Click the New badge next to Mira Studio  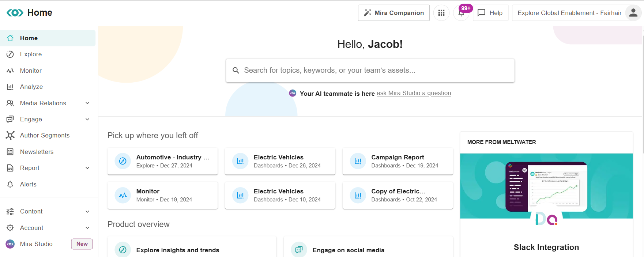[82, 244]
